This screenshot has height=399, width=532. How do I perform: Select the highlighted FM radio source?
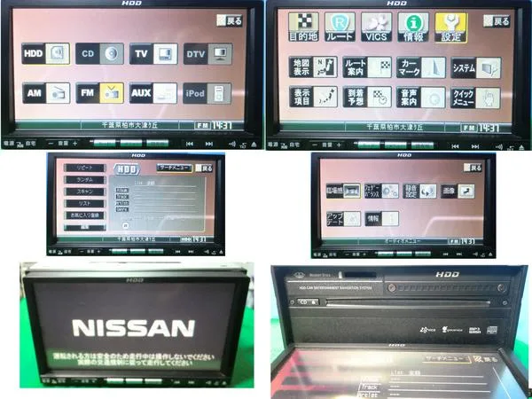[x=99, y=93]
